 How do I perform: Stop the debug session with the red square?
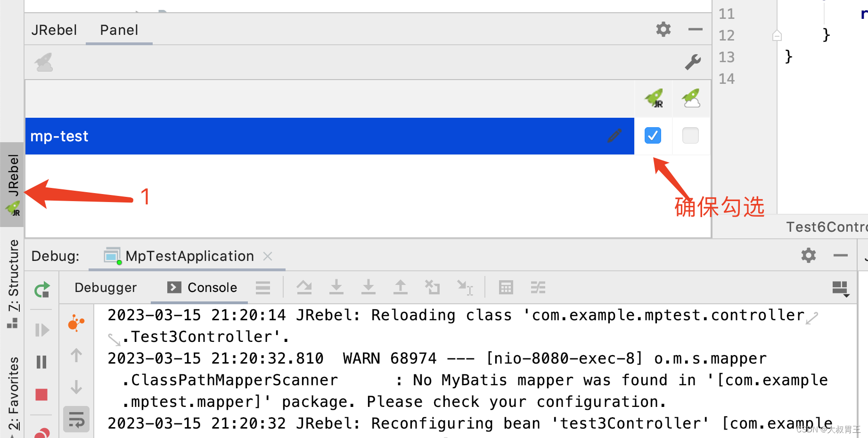pos(41,394)
